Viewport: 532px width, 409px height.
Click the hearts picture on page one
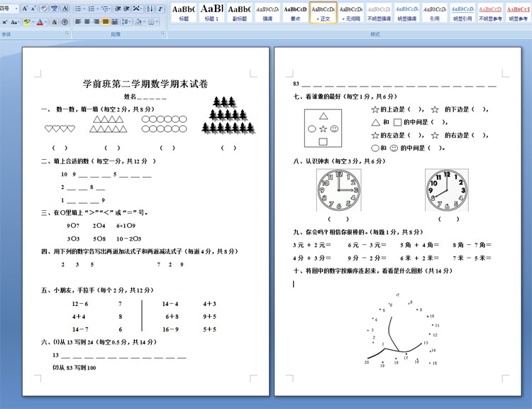[60, 129]
